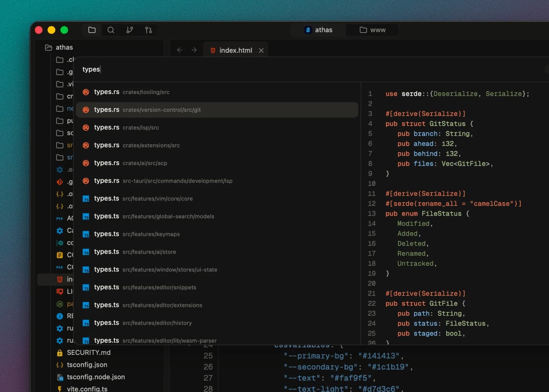Open the pull request icon in toolbar
The width and height of the screenshot is (549, 392).
[x=149, y=30]
